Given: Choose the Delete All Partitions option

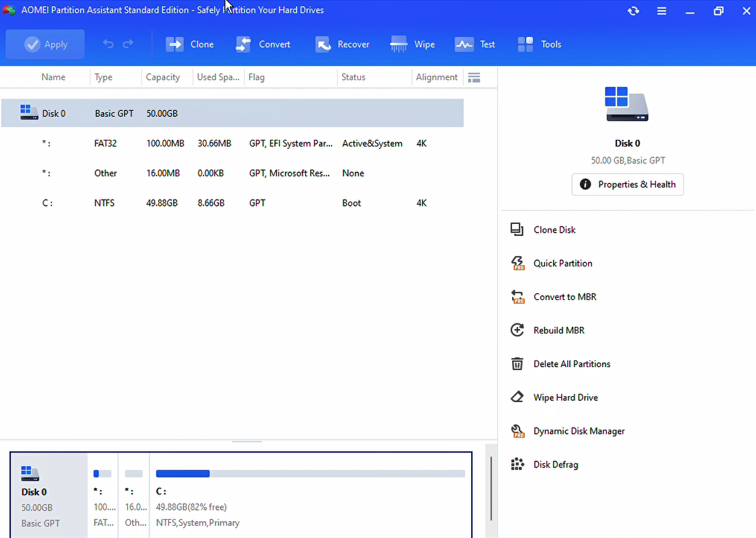Looking at the screenshot, I should click(x=572, y=364).
